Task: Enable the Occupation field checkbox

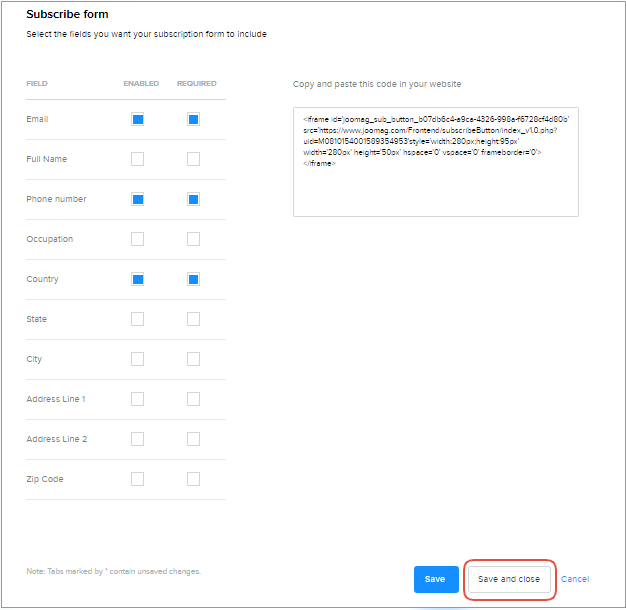Action: [x=138, y=239]
